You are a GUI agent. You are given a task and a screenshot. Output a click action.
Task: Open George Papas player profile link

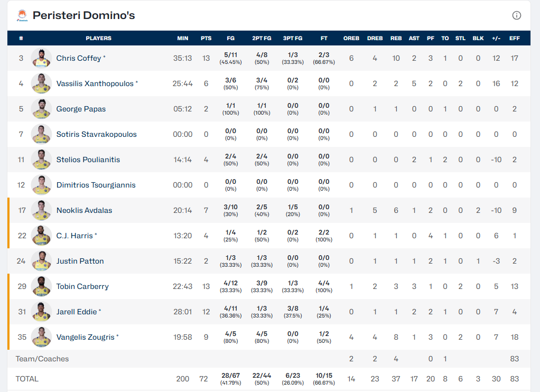81,109
